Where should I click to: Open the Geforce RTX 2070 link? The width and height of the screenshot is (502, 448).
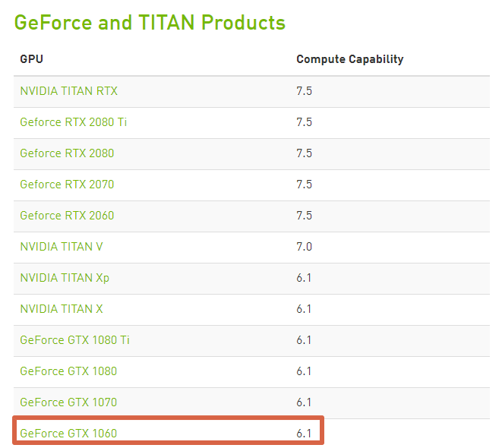pos(67,185)
